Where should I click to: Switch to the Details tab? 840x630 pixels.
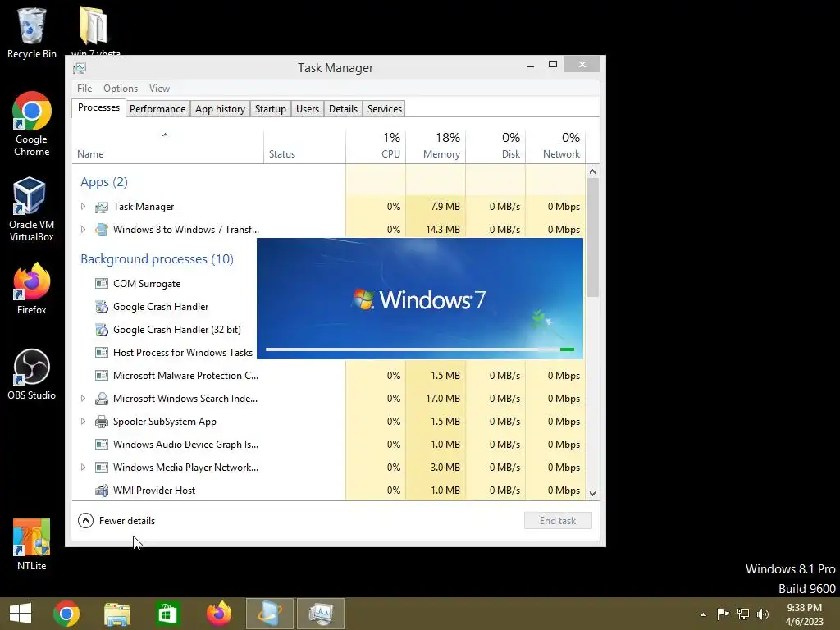coord(343,109)
